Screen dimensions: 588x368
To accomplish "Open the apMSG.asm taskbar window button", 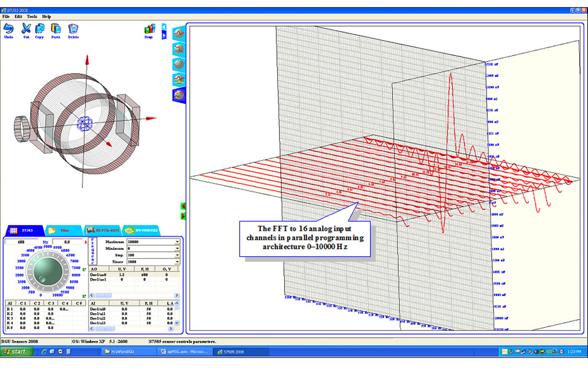I will pyautogui.click(x=185, y=352).
